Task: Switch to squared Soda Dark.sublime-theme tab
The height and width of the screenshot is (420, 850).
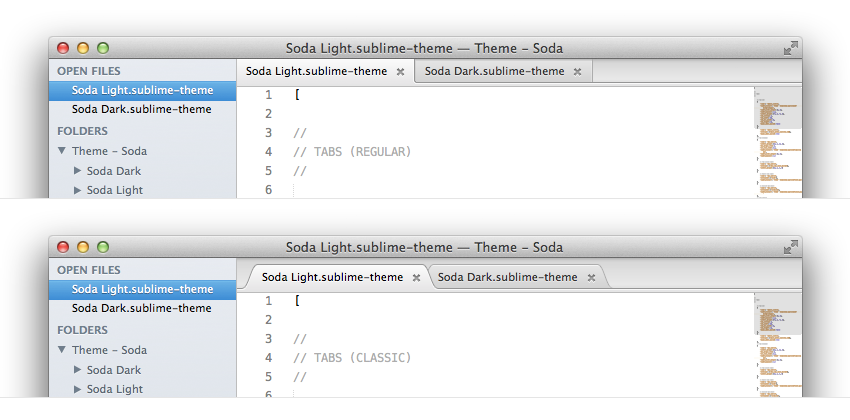Action: point(495,72)
